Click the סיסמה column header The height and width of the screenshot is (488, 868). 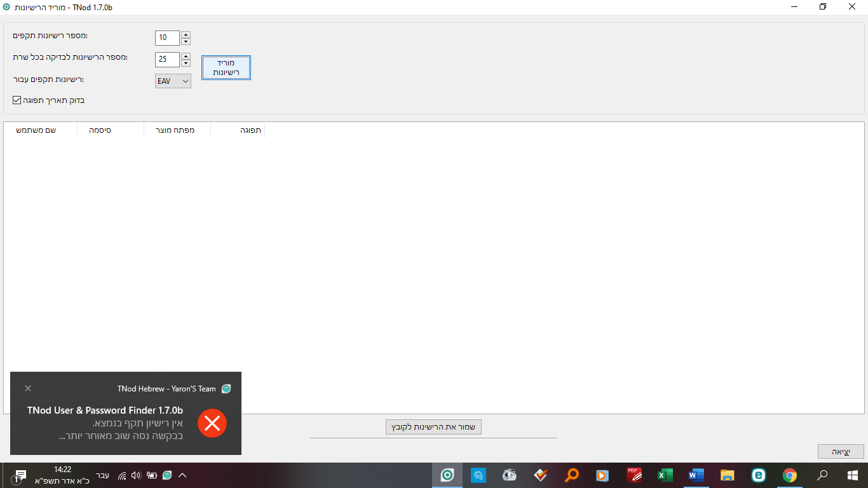point(111,130)
